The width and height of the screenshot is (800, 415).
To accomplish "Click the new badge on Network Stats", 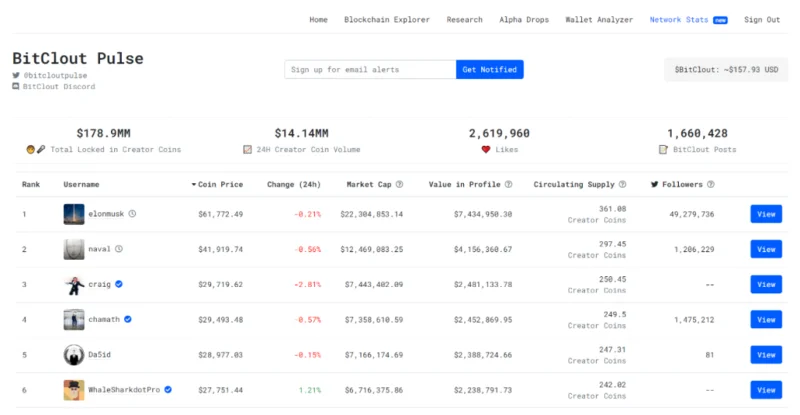I will tap(720, 20).
